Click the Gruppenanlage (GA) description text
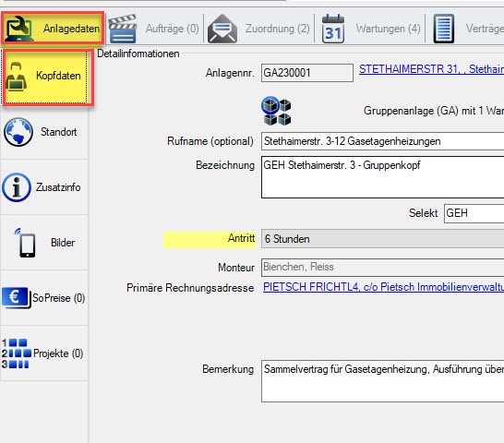 [x=434, y=111]
